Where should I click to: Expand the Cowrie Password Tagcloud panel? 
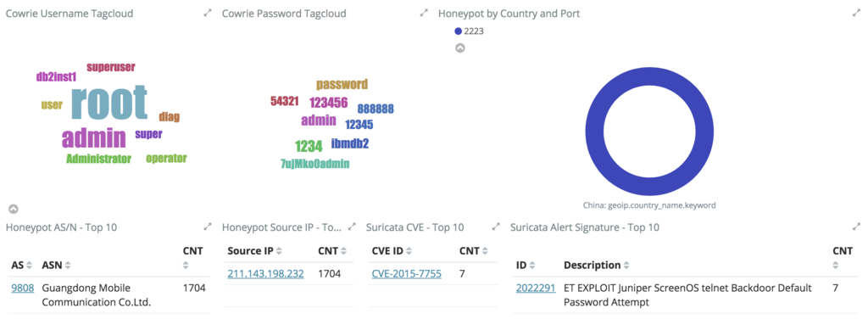click(x=424, y=13)
